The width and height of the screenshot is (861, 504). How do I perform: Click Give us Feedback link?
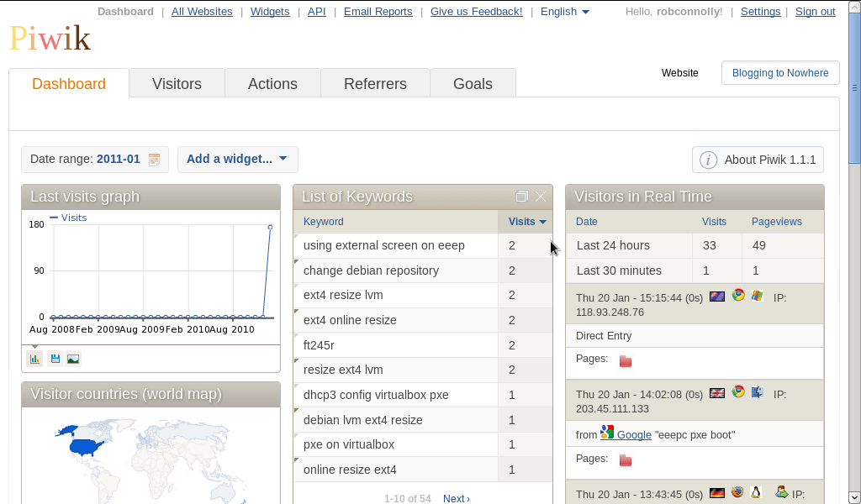point(476,12)
